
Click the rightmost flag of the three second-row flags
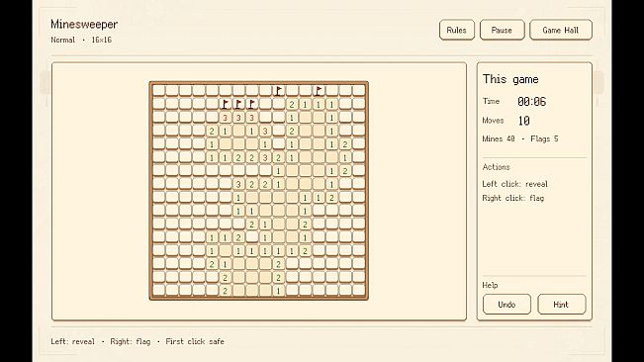click(x=252, y=104)
